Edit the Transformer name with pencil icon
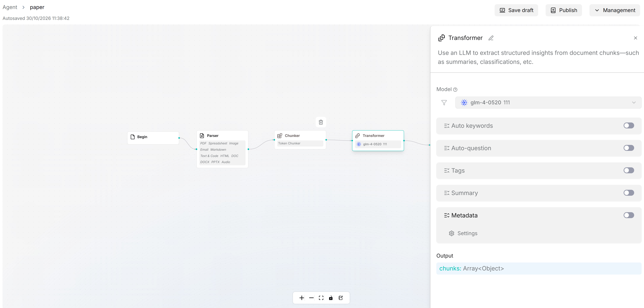This screenshot has height=308, width=644. [x=491, y=38]
